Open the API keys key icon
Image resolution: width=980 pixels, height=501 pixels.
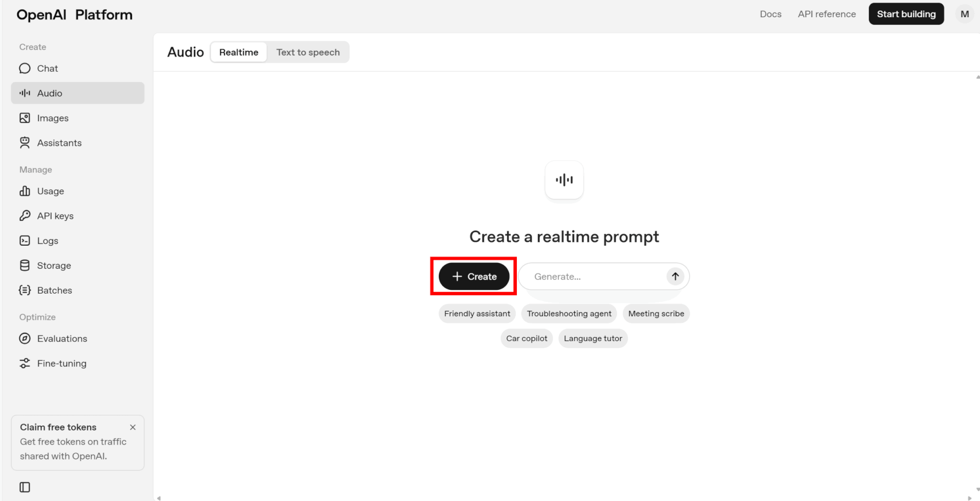click(25, 216)
